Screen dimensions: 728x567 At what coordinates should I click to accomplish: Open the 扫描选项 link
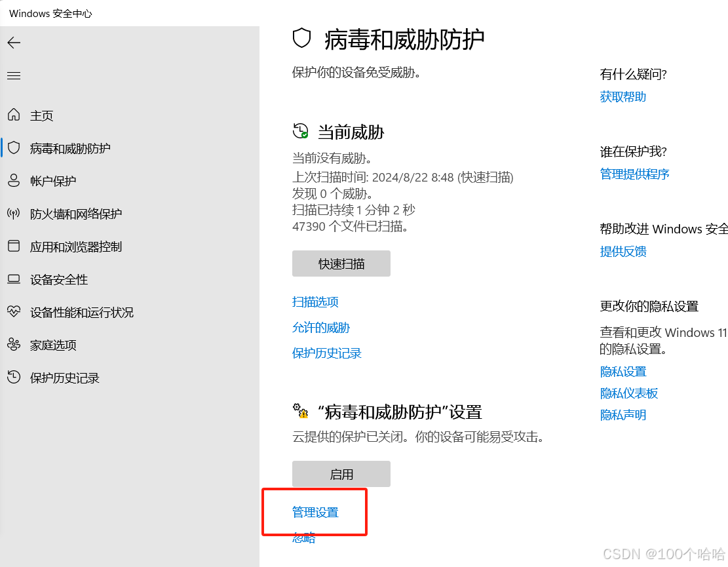point(315,302)
